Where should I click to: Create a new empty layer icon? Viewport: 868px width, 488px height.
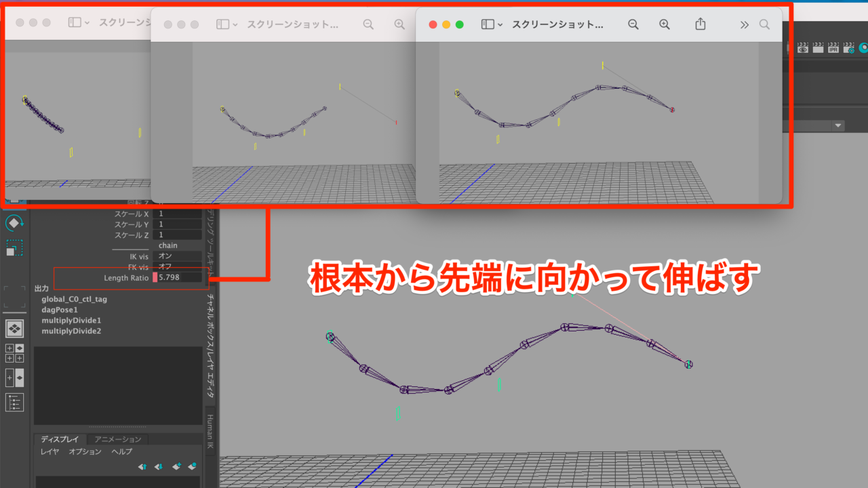coord(176,466)
